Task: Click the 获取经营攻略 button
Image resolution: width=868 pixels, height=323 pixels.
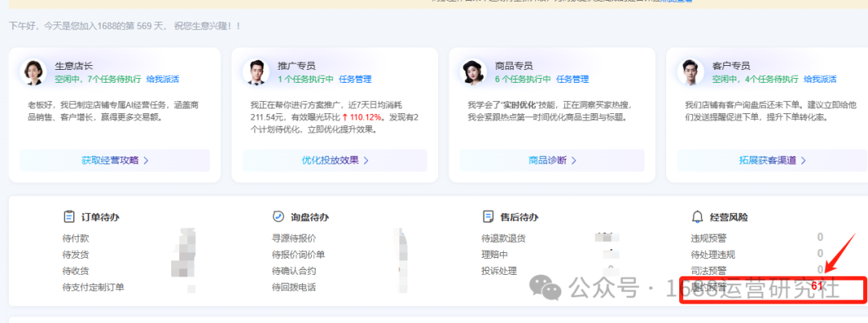Action: (115, 161)
